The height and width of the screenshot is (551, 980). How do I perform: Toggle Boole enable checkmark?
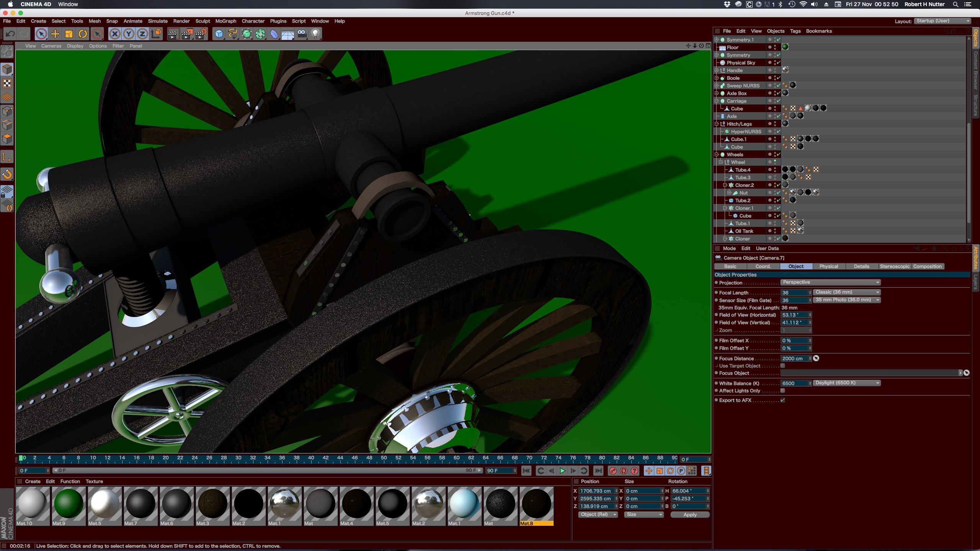point(779,78)
